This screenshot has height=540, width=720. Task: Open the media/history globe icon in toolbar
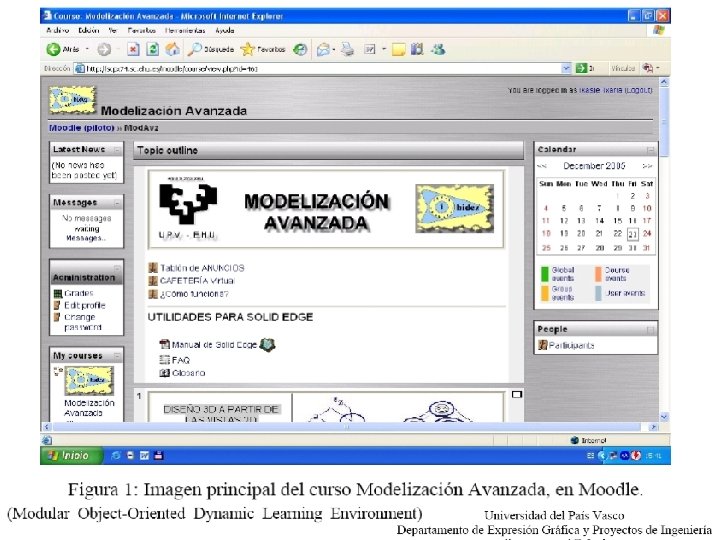(x=300, y=49)
